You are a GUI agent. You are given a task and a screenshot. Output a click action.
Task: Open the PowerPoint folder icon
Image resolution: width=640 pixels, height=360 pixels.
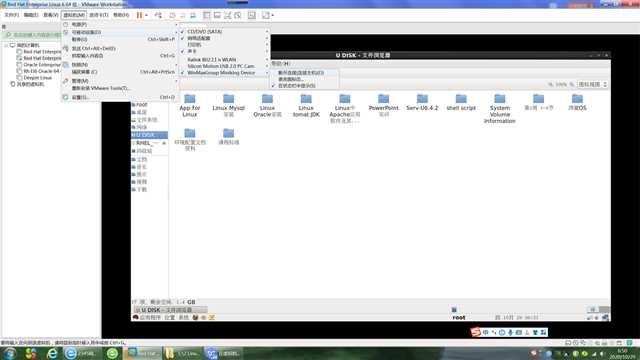click(x=383, y=99)
